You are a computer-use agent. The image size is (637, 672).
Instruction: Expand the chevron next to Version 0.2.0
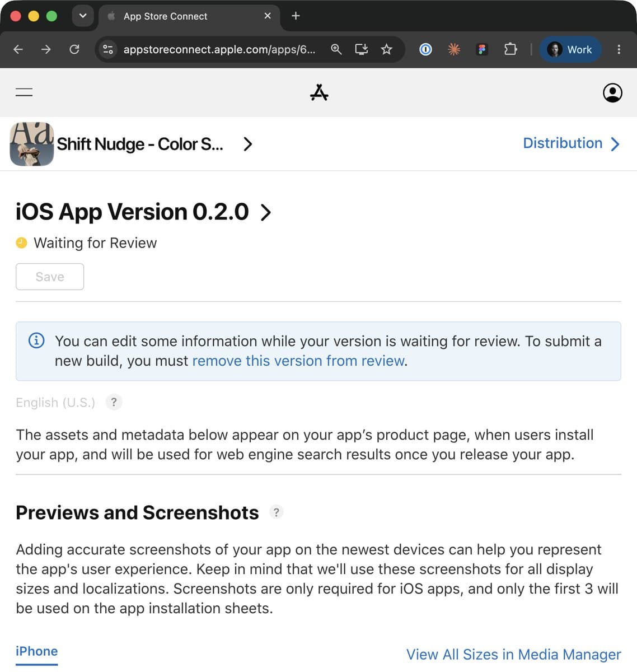tap(266, 212)
